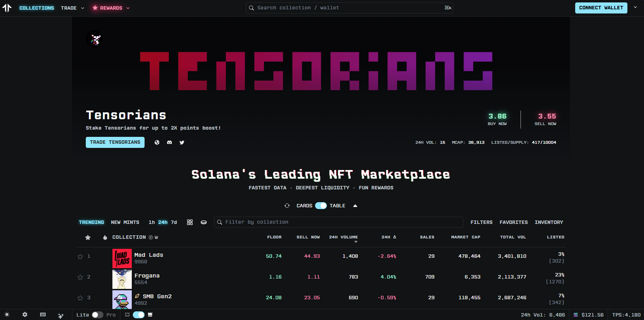
Task: Toggle the crown royalty switch in footer
Action: coord(139,315)
